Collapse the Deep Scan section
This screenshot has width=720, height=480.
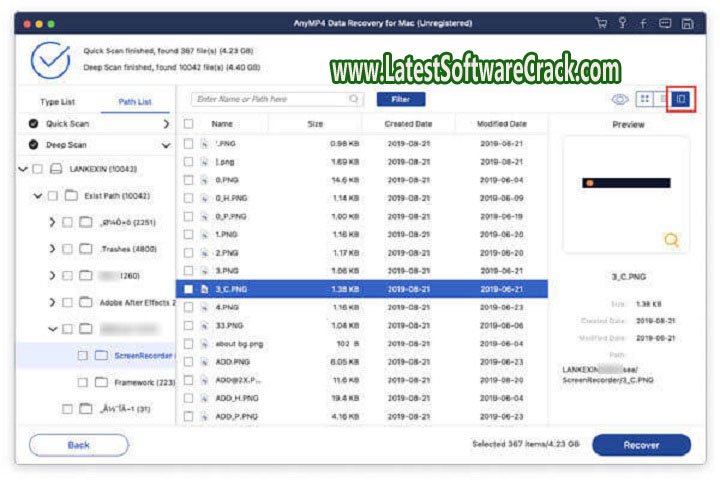(166, 145)
